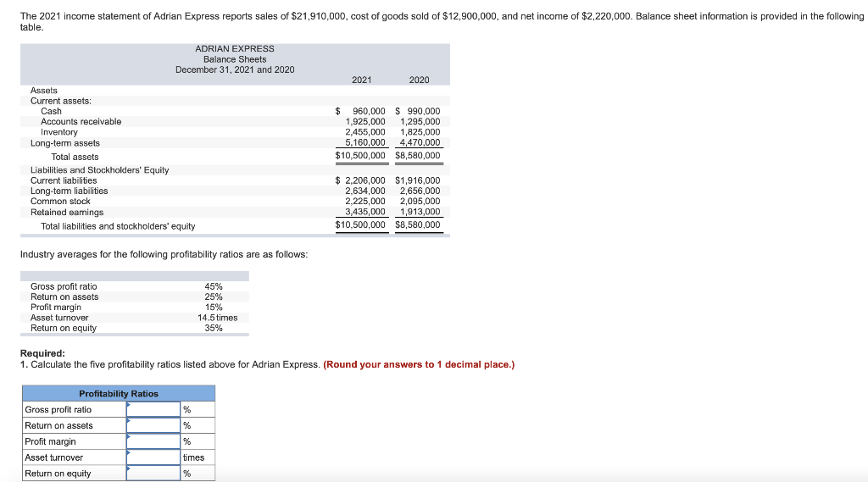Click the Balance Sheets heading
Viewport: 868px width, 482px height.
pyautogui.click(x=235, y=59)
